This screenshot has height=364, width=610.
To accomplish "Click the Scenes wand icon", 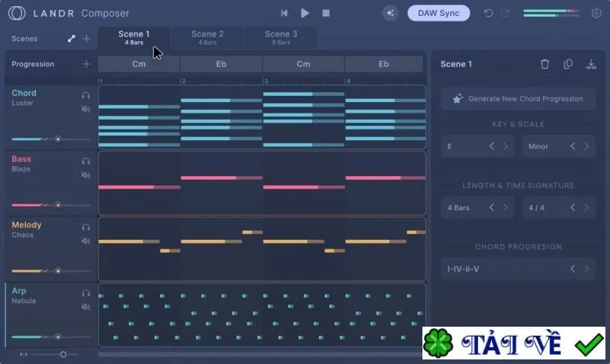I will [71, 39].
